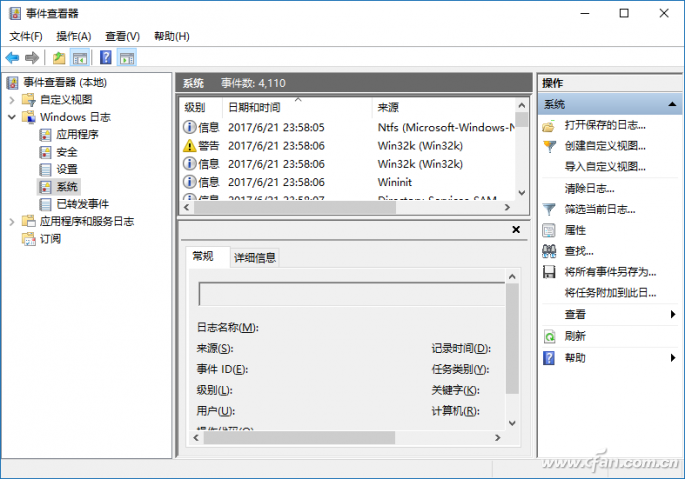
Task: Sort by 日期和时间 column header
Action: (x=254, y=107)
